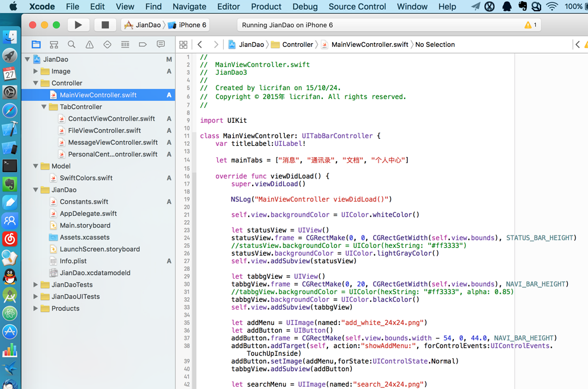Open AppDelegate.swift in the navigator
Viewport: 588px width, 389px height.
click(x=88, y=213)
